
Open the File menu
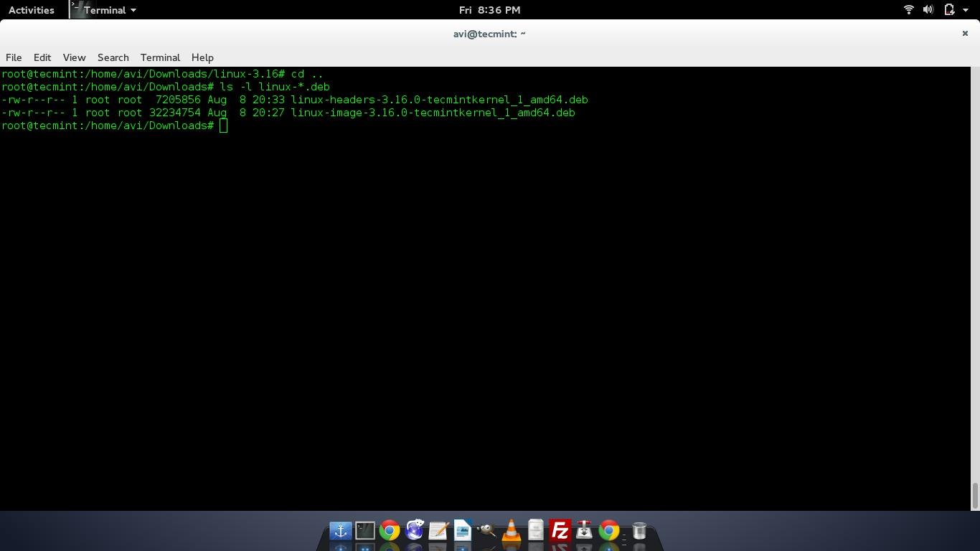(x=14, y=57)
